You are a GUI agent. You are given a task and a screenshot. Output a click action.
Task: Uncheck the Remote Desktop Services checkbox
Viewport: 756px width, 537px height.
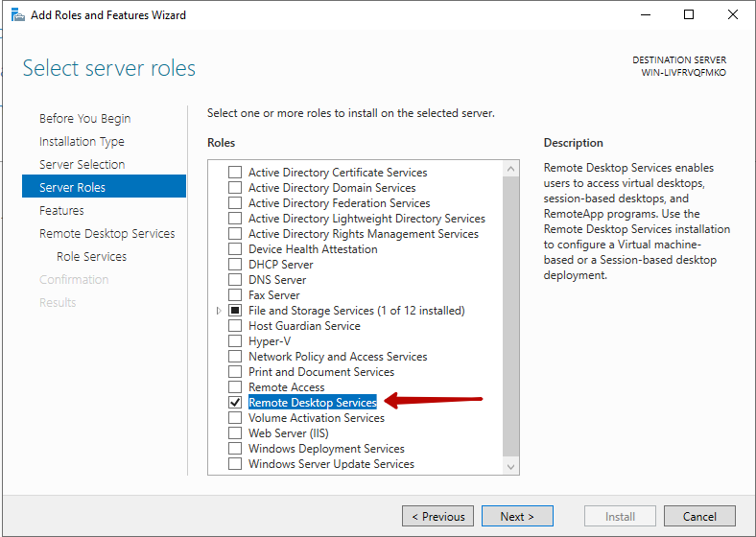click(x=235, y=403)
